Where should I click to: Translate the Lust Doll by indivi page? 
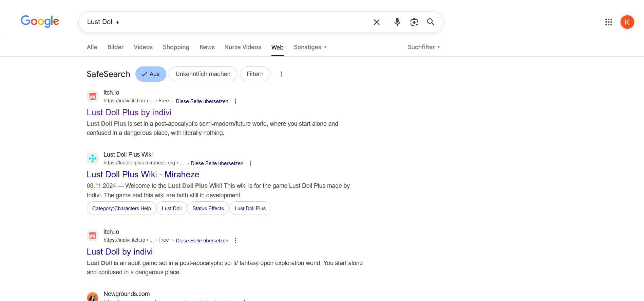(202, 241)
